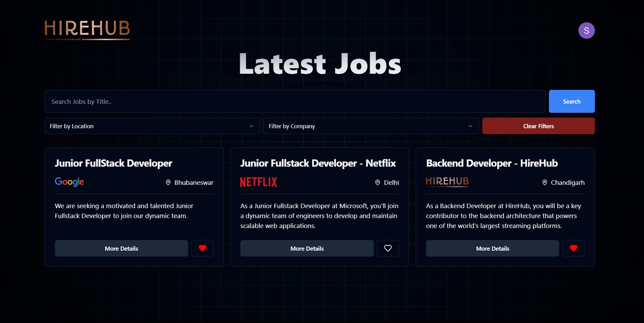Click the location pin next to Delhi
Viewport: 644px width, 323px height.
coord(378,182)
